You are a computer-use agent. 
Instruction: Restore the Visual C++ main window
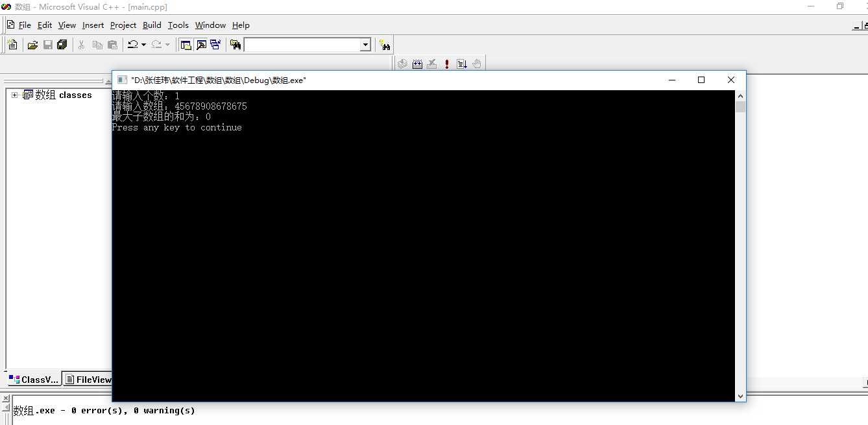coord(840,6)
